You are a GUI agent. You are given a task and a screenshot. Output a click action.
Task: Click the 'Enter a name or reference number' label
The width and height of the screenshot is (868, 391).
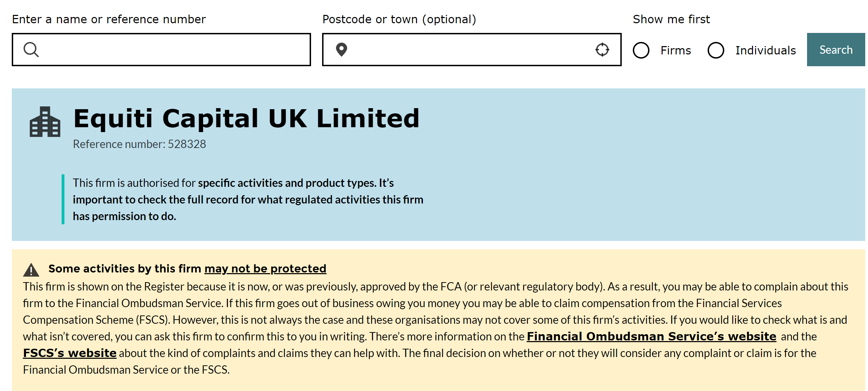point(109,19)
